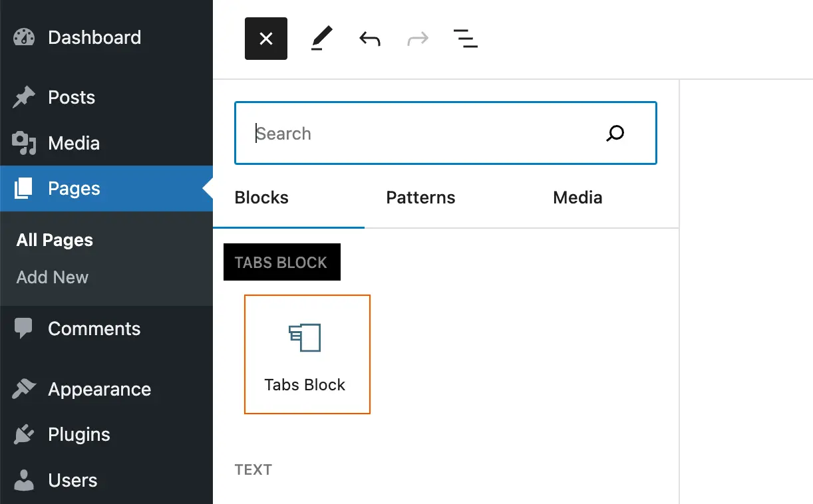Open the Dashboard using its gauge icon
Screen dimensions: 813x504
[x=23, y=37]
